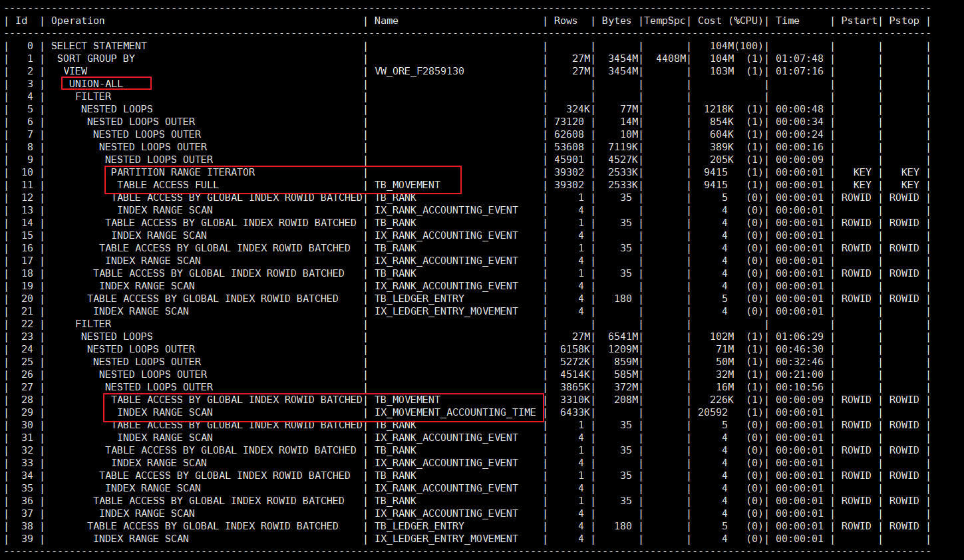Click the VIEW operation in row 2

coord(75,71)
